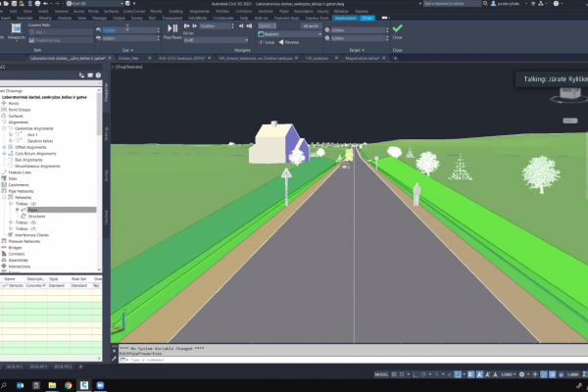The height and width of the screenshot is (392, 588).
Task: Close the Magistralinis kelias drawing tab
Action: point(383,58)
